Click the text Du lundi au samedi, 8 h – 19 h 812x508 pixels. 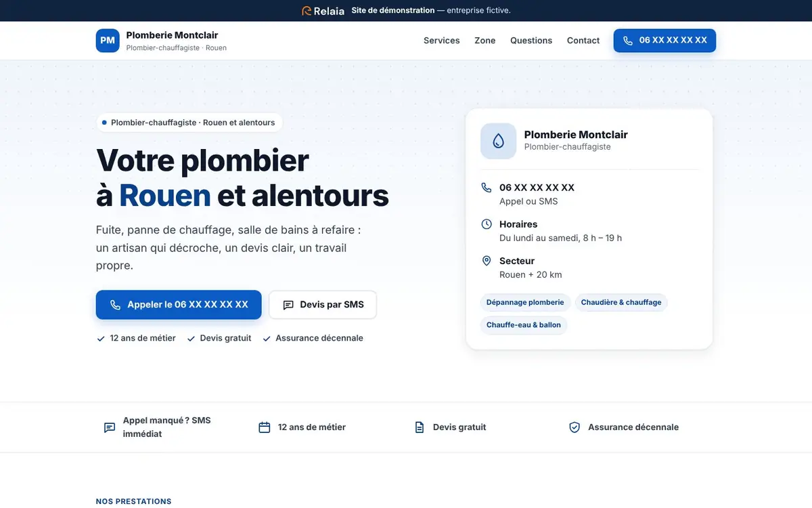560,238
